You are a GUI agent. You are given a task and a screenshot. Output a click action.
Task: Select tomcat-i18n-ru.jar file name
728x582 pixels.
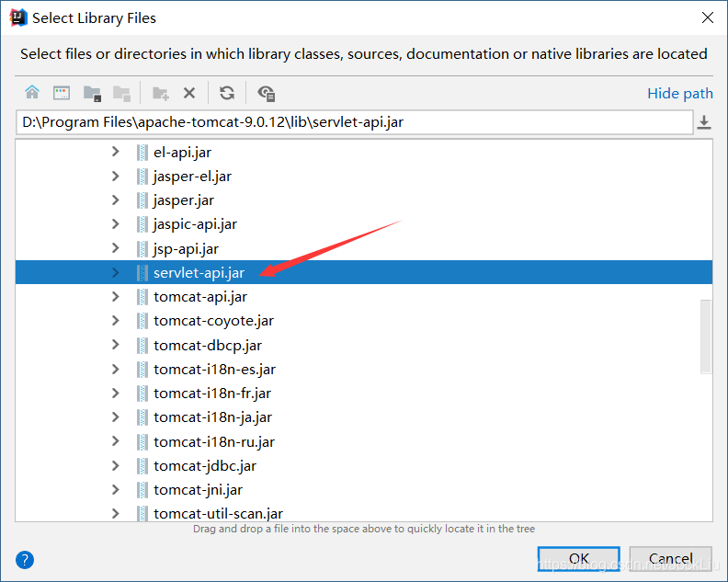tap(214, 441)
